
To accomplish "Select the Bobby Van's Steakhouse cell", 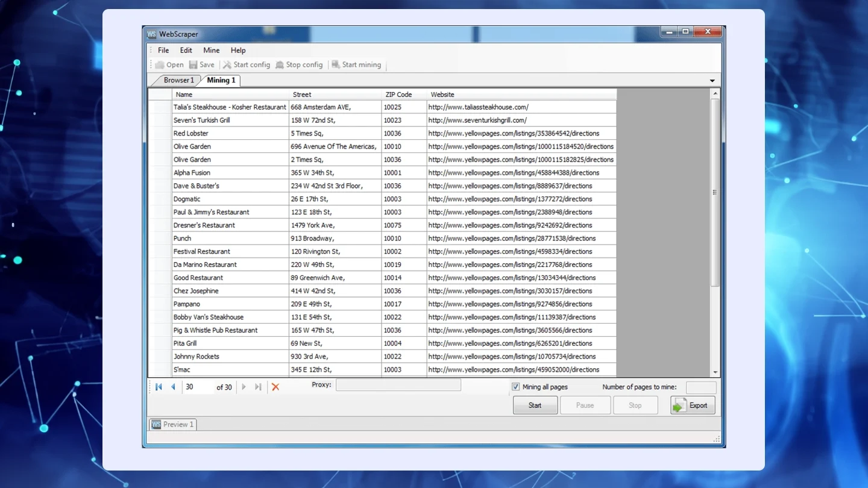I will pos(230,318).
